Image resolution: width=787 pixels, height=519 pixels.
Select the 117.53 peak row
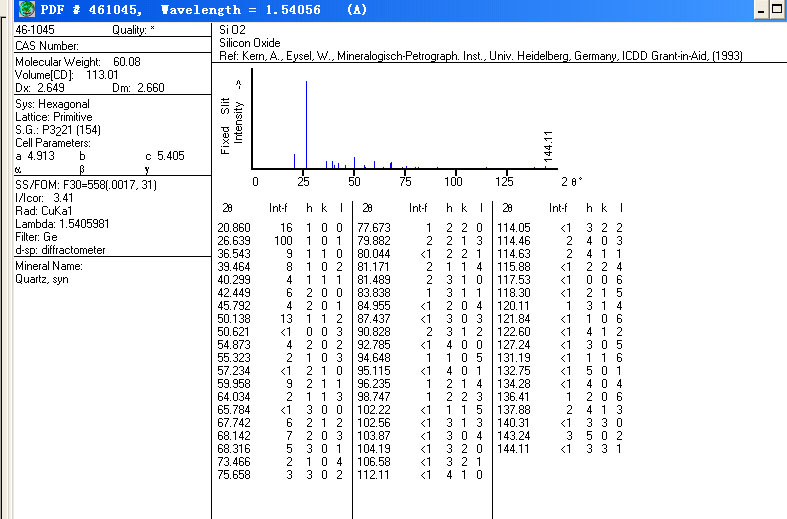click(561, 280)
